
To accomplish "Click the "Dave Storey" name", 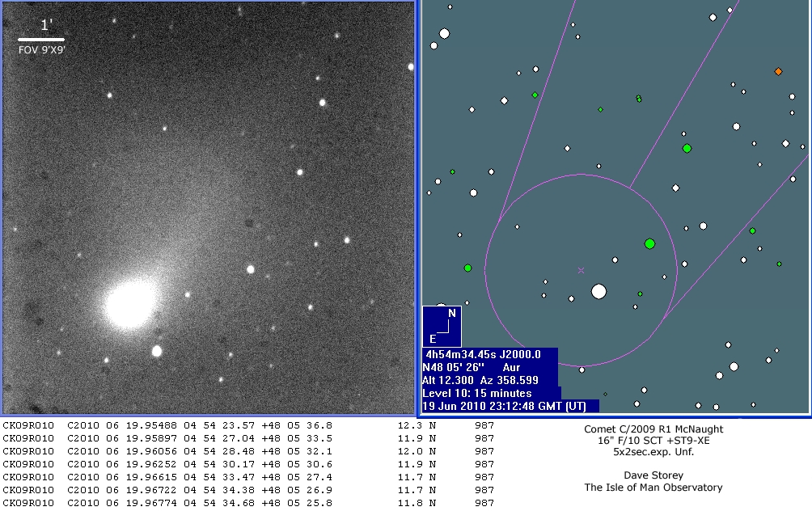I will point(653,475).
